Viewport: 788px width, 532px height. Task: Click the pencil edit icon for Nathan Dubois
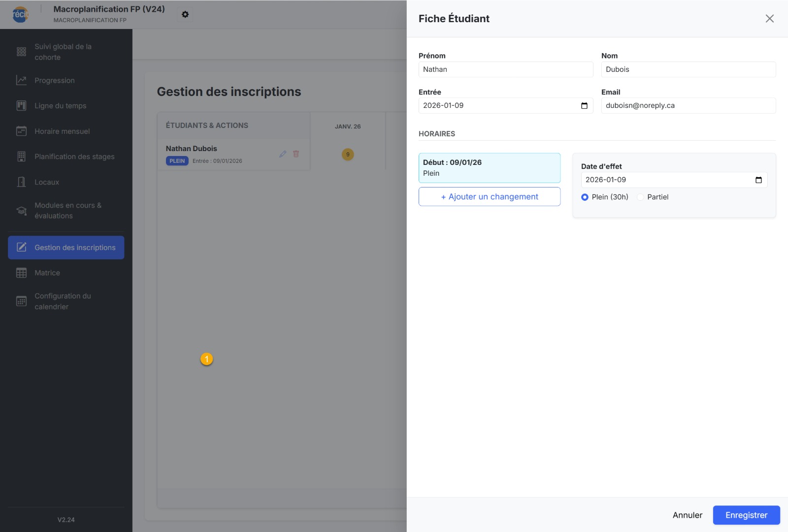[x=283, y=154]
